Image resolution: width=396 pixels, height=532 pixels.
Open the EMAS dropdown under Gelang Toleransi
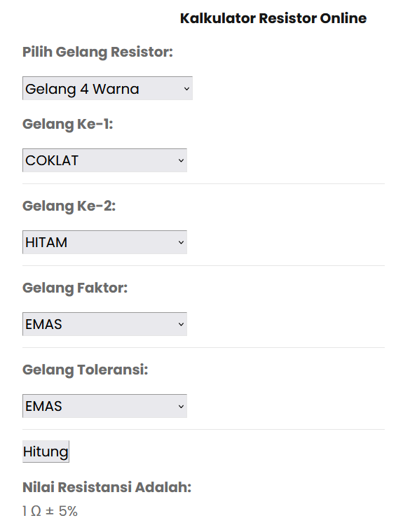[104, 406]
